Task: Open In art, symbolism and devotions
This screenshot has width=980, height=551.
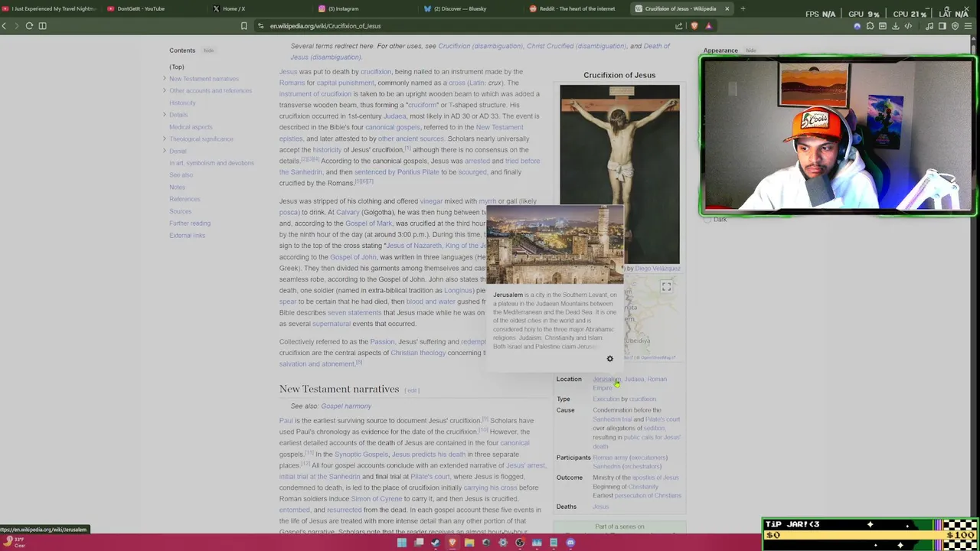Action: pos(211,163)
